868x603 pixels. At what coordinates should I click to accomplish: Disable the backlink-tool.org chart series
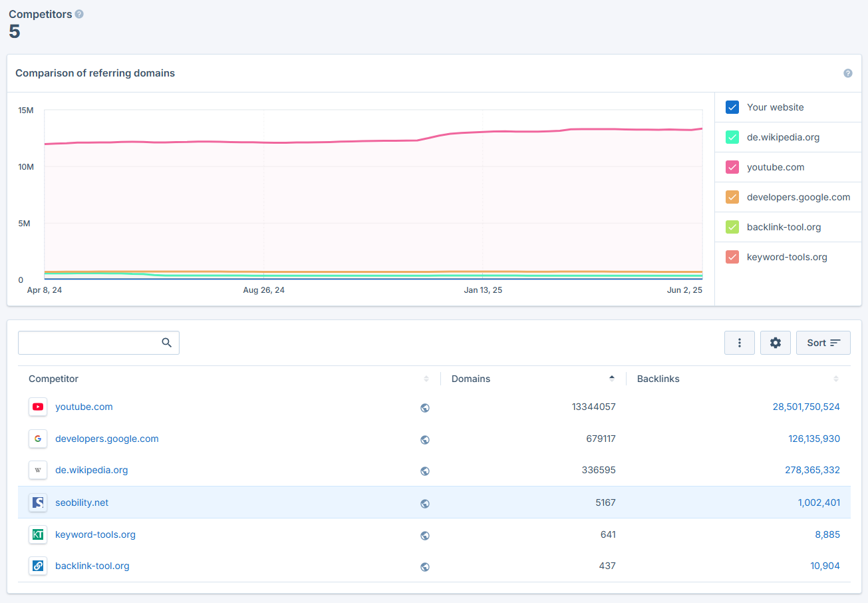click(x=732, y=227)
